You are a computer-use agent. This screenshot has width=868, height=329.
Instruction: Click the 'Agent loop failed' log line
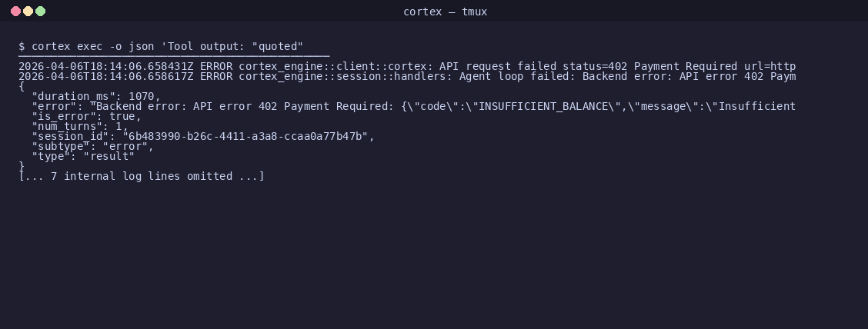pos(407,76)
